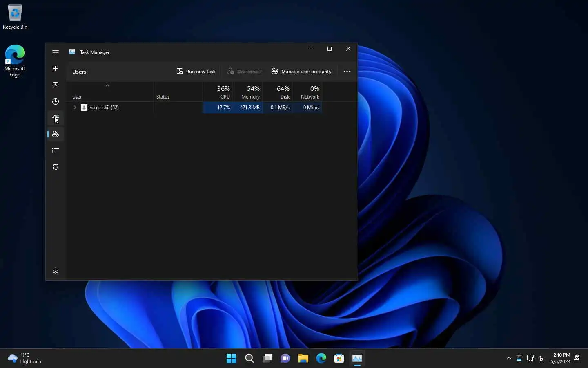588x368 pixels.
Task: Sort by Network column header
Action: pos(307,92)
